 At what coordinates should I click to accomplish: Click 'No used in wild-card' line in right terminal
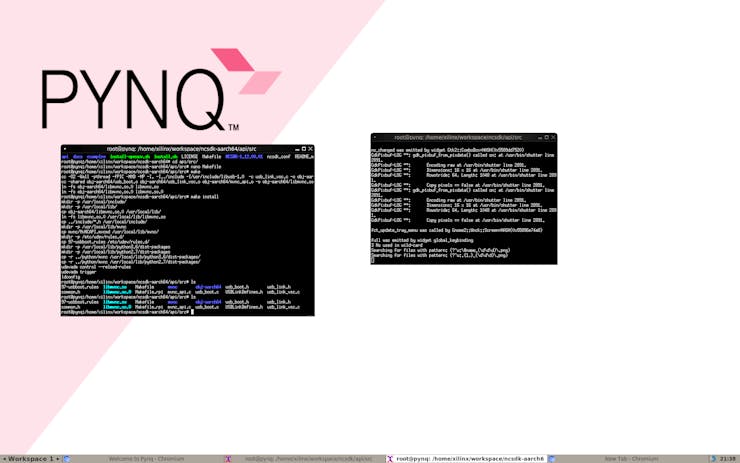point(397,245)
